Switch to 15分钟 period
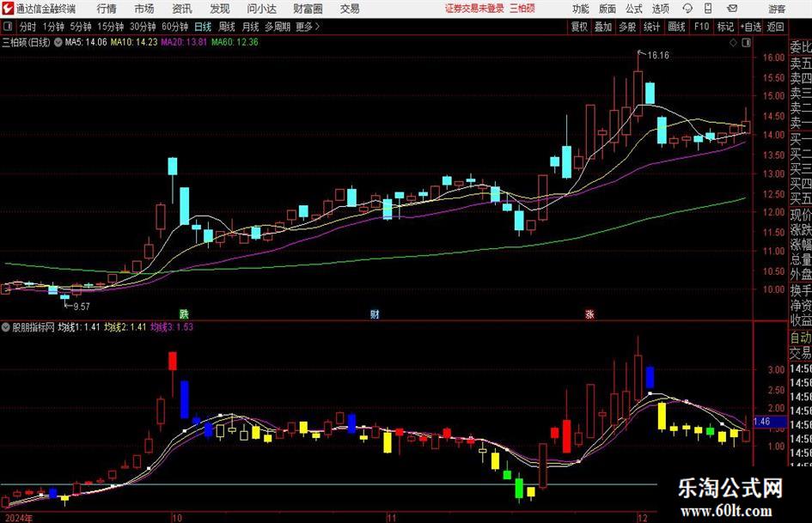Screen dimensions: 812x523 [110, 27]
